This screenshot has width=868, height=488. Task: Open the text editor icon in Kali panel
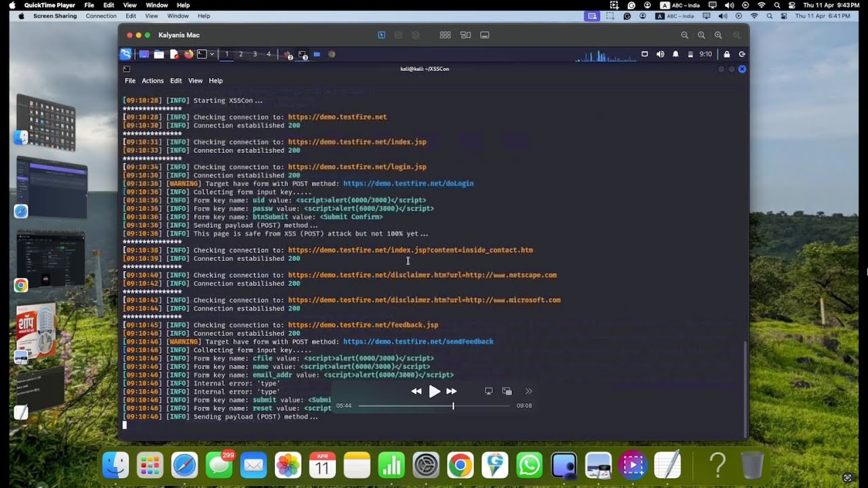click(174, 54)
